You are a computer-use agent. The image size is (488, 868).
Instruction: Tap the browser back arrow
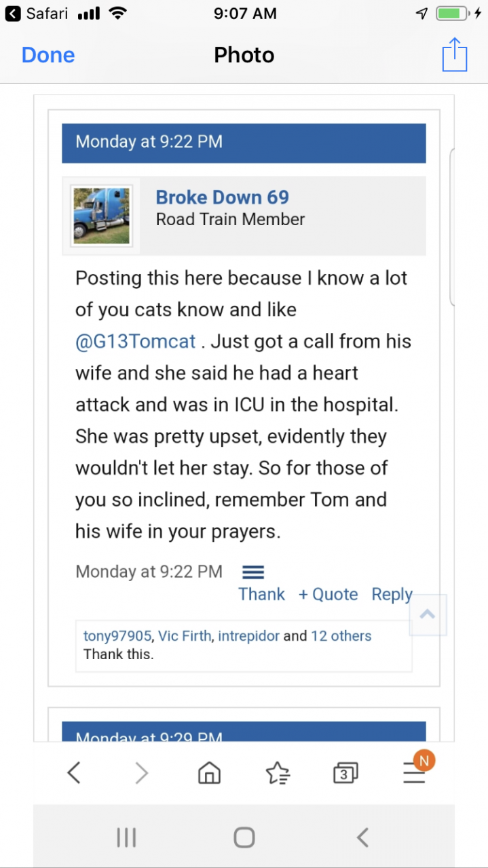[74, 772]
